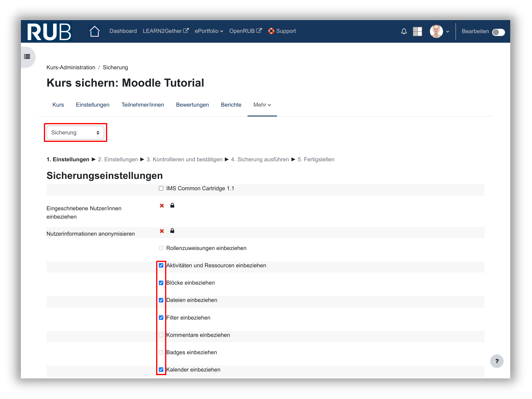This screenshot has width=532, height=399.
Task: Click the grid apps icon in header
Action: 417,31
